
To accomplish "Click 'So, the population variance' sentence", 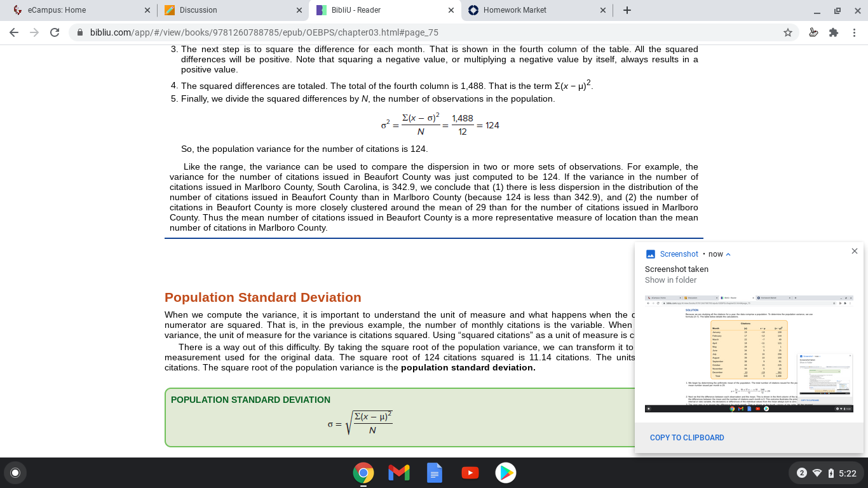I will (x=304, y=149).
